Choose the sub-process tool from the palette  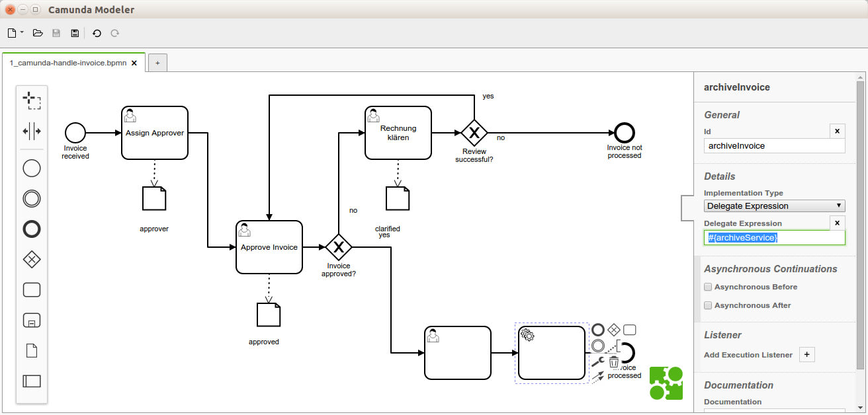(32, 320)
